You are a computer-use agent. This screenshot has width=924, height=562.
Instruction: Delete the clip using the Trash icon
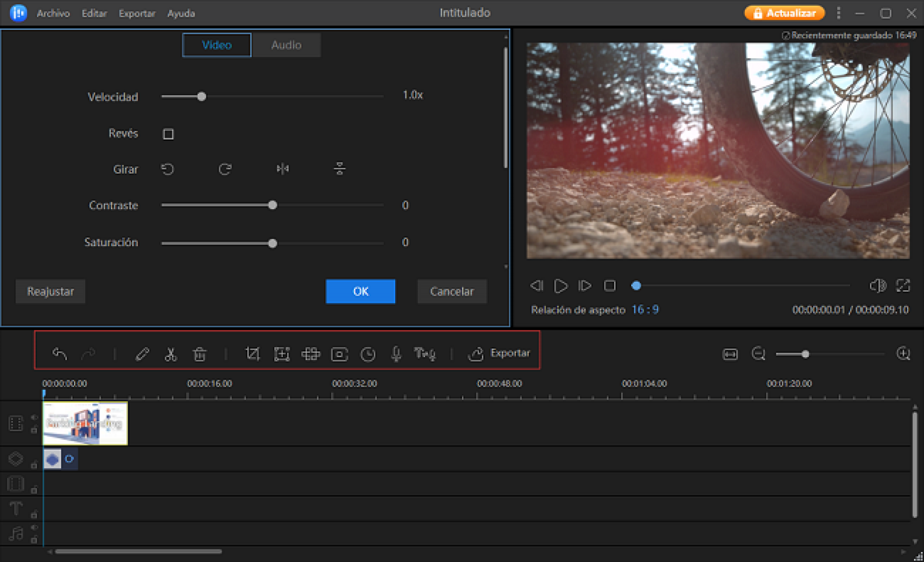[x=199, y=354]
